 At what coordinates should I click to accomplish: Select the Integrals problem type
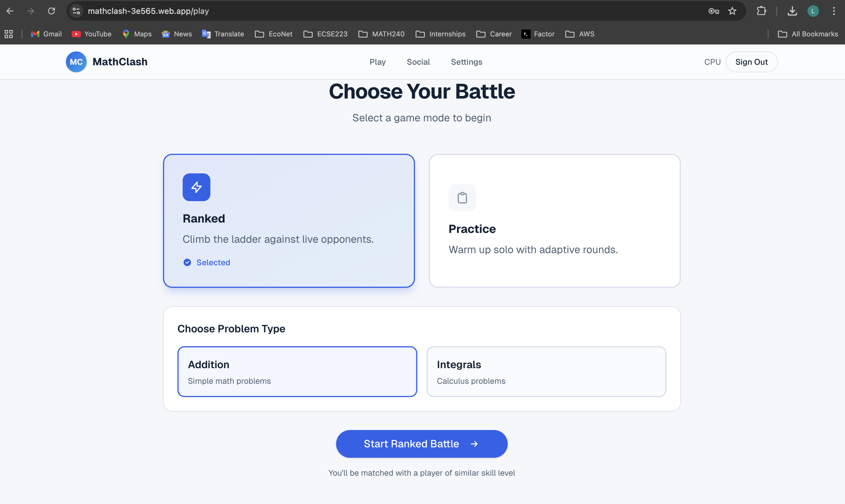[x=546, y=372]
